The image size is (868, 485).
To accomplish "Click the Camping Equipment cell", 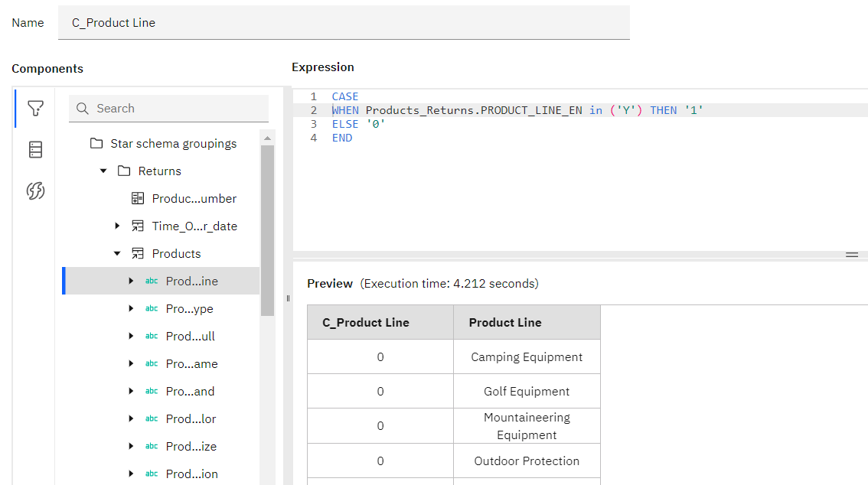I will click(x=527, y=356).
